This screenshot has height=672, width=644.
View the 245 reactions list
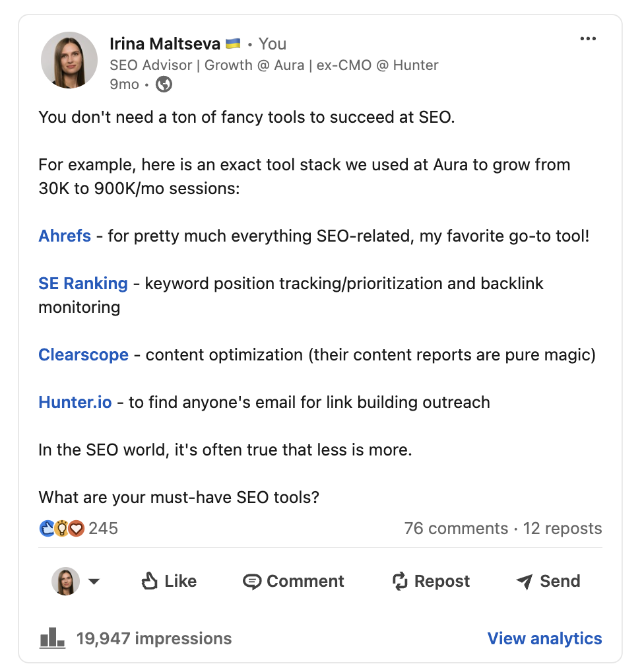(x=103, y=529)
